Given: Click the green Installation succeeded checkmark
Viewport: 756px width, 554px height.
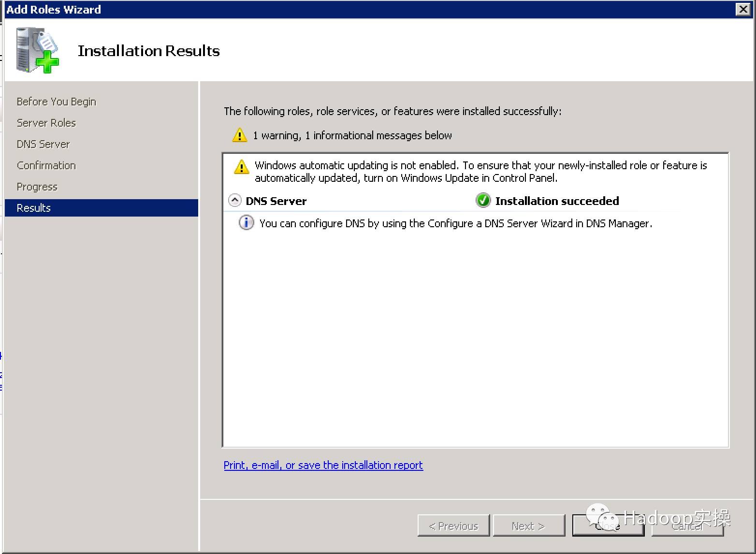Looking at the screenshot, I should point(483,201).
